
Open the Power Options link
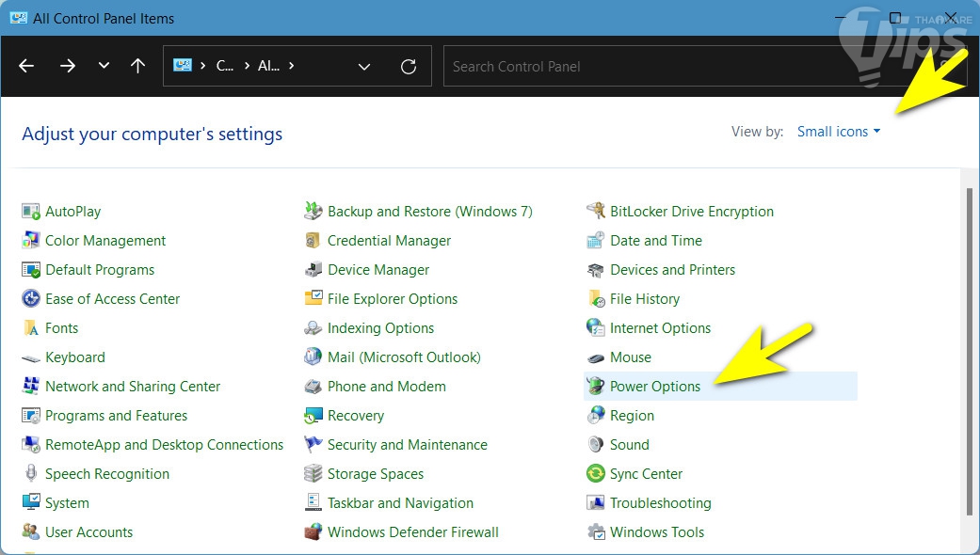(655, 387)
